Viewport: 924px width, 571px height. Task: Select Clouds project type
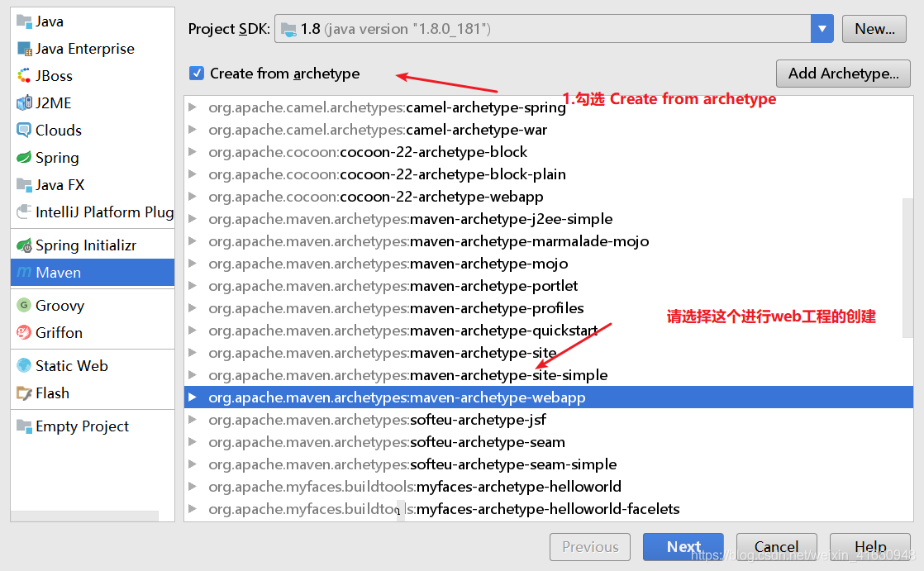click(93, 131)
